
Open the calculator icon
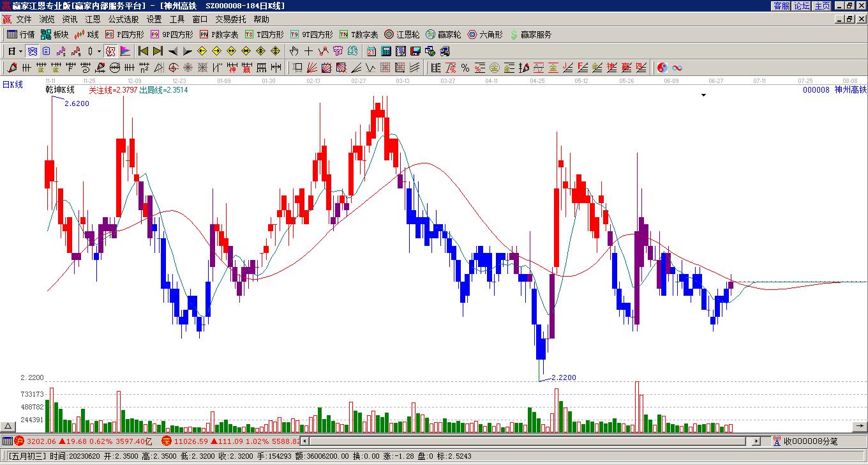point(386,51)
